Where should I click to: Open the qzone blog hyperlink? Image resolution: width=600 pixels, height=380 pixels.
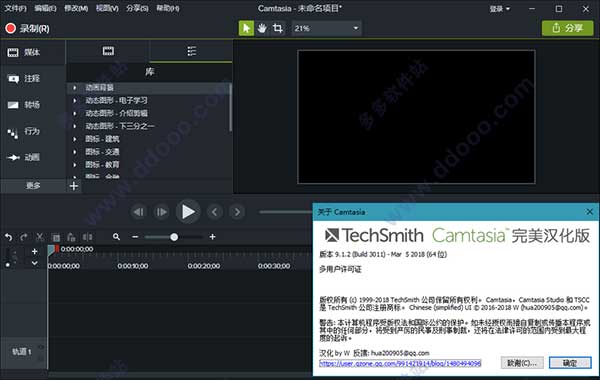pyautogui.click(x=400, y=363)
